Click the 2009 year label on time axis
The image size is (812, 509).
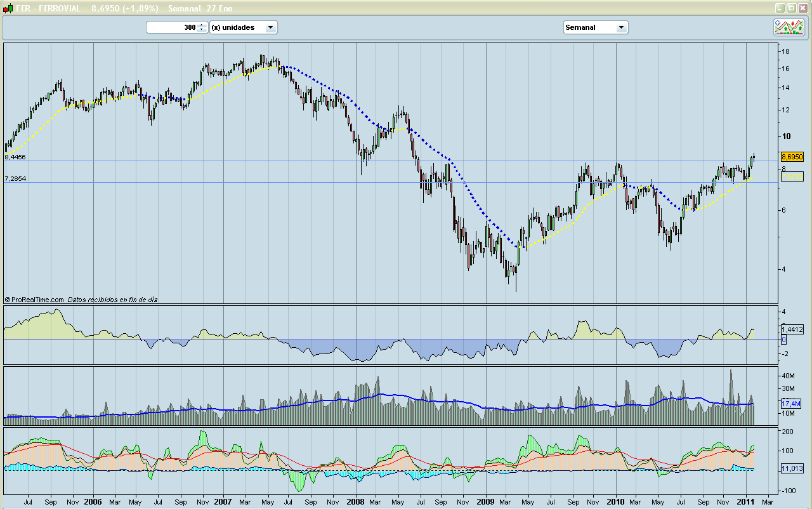(x=485, y=501)
